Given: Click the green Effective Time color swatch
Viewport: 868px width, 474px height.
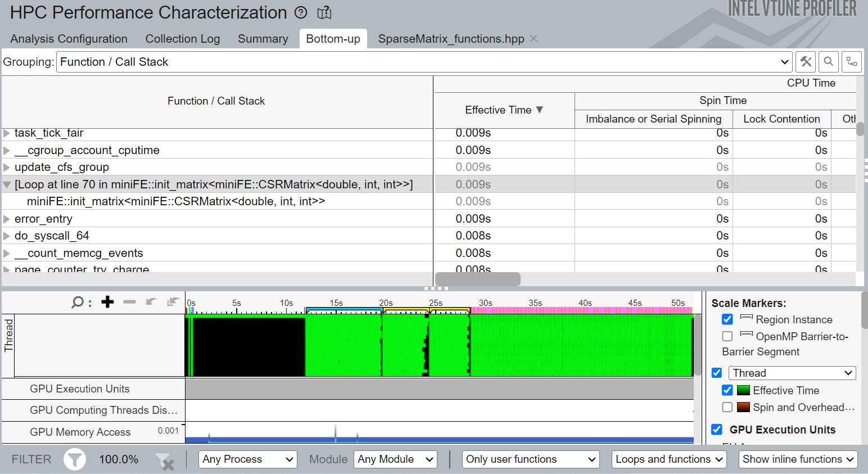Looking at the screenshot, I should click(743, 390).
